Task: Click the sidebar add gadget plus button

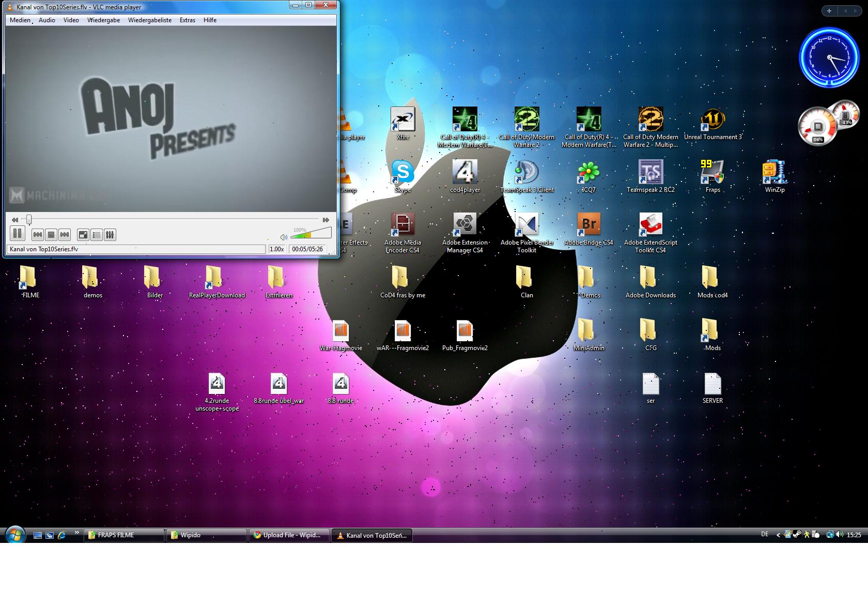Action: [x=829, y=11]
